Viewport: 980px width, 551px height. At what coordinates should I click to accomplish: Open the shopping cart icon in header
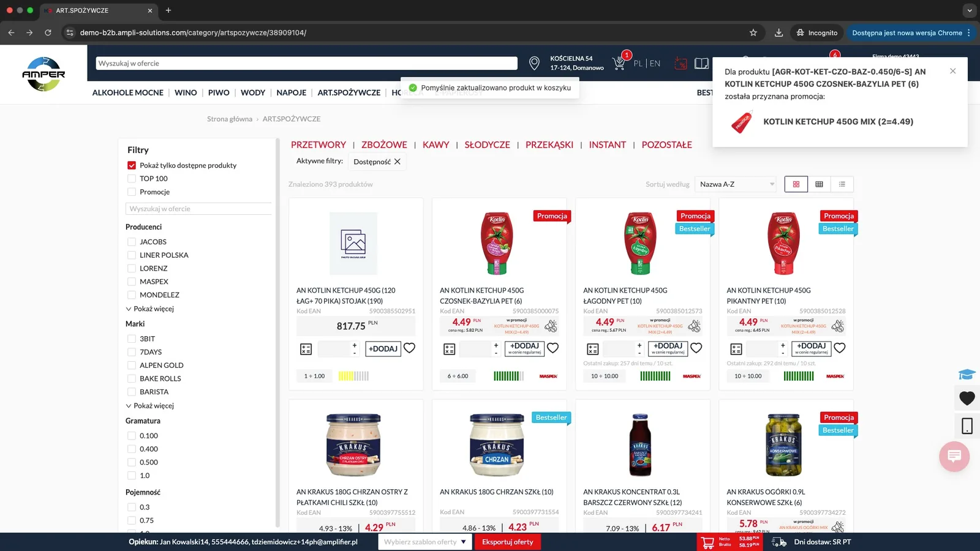point(619,63)
